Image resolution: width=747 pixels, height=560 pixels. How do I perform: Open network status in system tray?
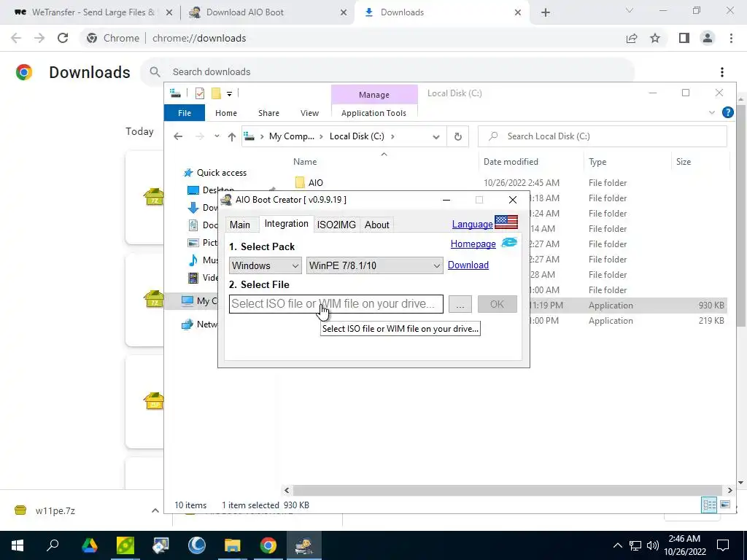(635, 545)
